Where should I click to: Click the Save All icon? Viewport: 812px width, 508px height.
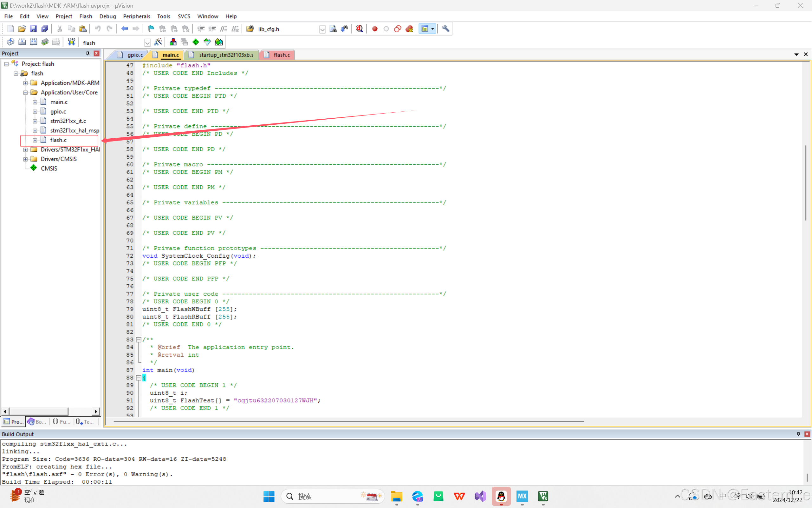pyautogui.click(x=45, y=29)
